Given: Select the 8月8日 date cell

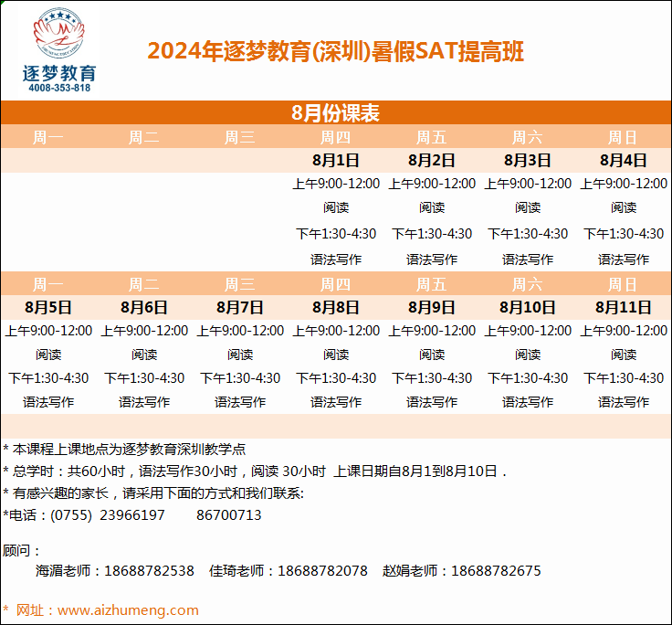Looking at the screenshot, I should tap(336, 308).
